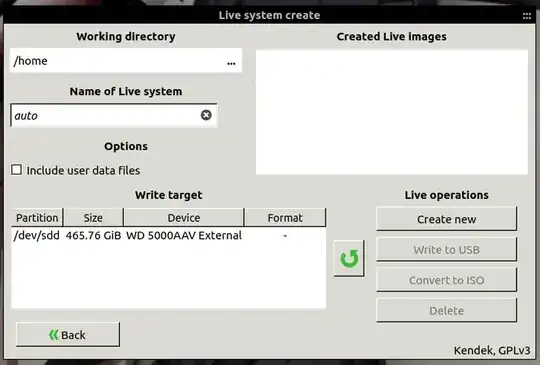Click the green double-chevron Back icon
540x365 pixels.
53,335
